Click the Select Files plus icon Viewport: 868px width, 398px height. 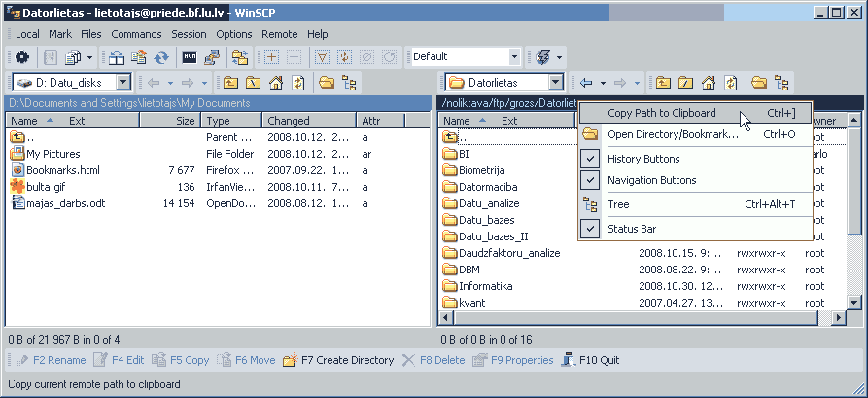pos(271,56)
